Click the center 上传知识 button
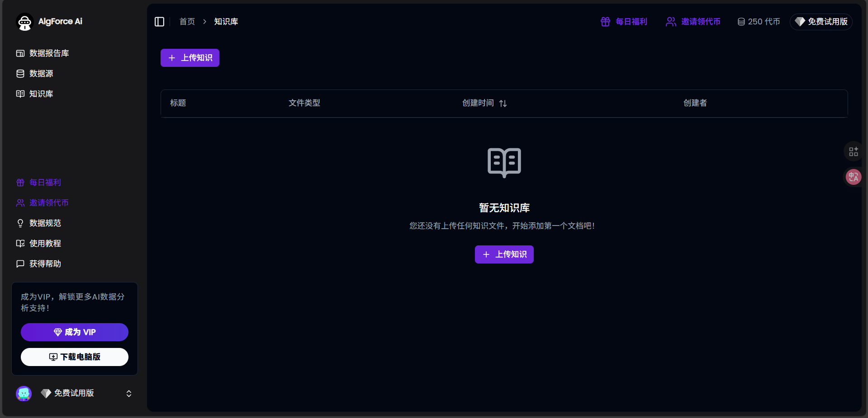868x418 pixels. pos(504,254)
